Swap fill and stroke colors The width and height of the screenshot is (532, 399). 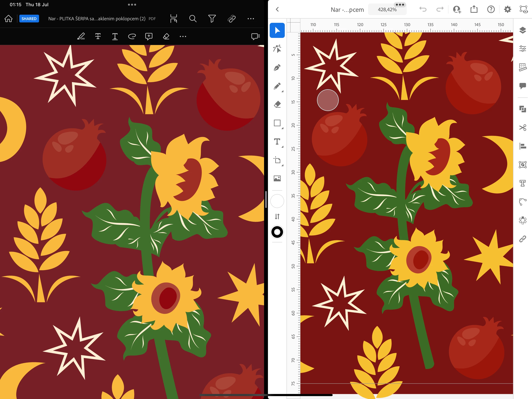pos(277,217)
